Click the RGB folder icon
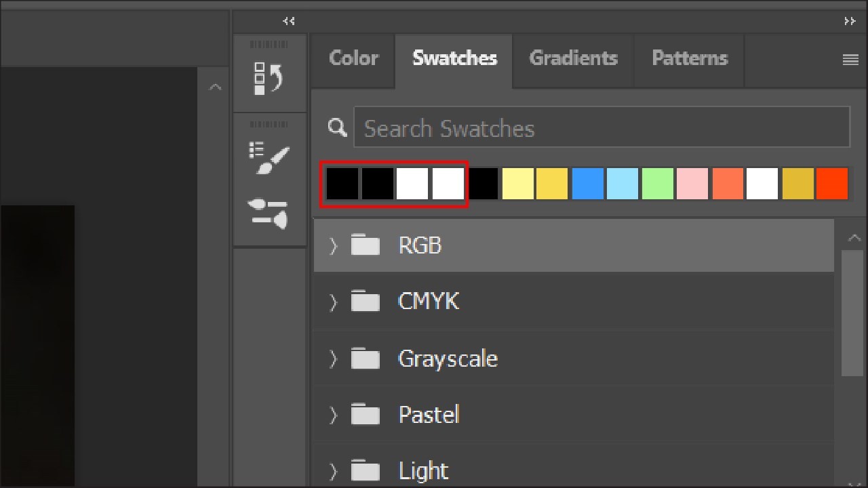 tap(365, 245)
